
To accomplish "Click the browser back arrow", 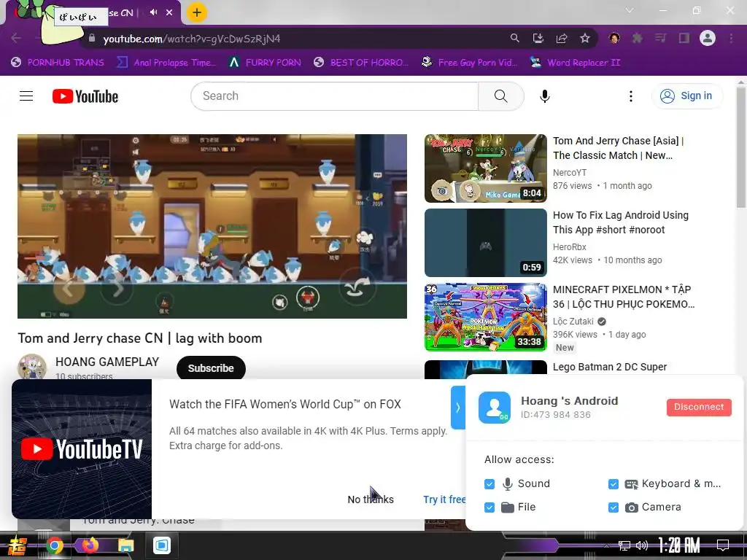I will tap(16, 39).
